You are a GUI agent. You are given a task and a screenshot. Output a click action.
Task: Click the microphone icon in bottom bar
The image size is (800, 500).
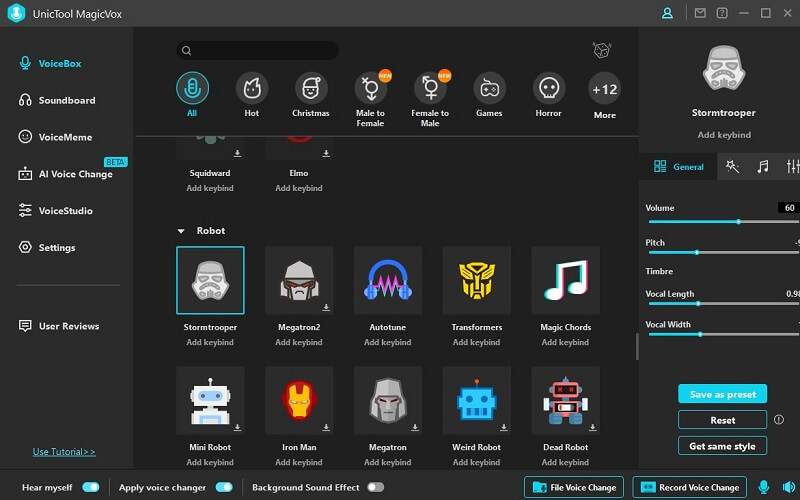[x=764, y=487]
